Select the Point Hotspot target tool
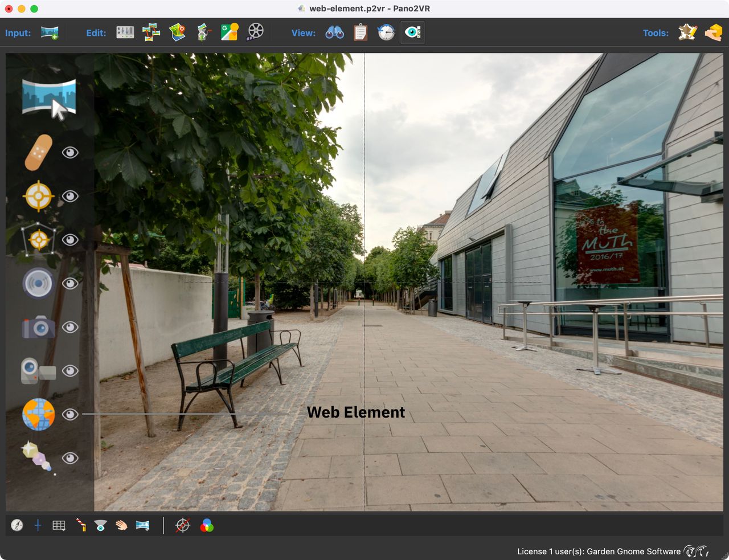The width and height of the screenshot is (729, 560). click(39, 196)
